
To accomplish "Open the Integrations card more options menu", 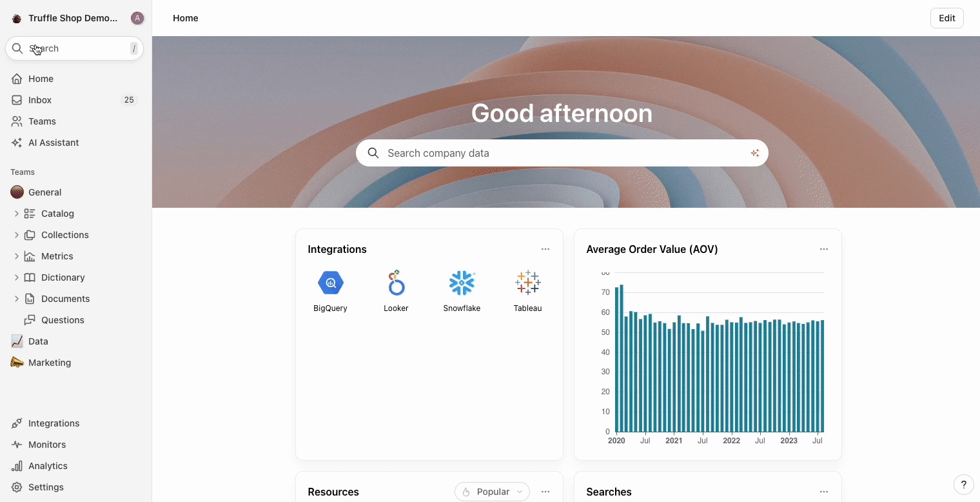I will pyautogui.click(x=545, y=249).
